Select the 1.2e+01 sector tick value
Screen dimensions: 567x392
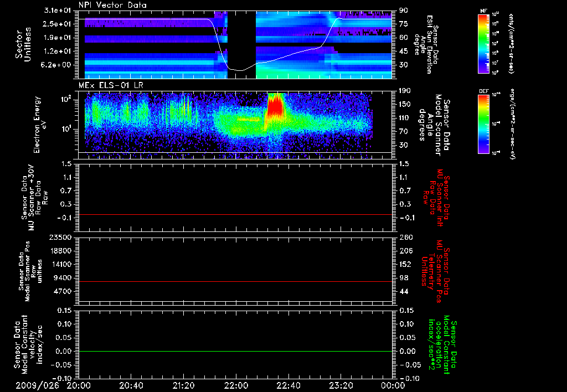click(58, 51)
